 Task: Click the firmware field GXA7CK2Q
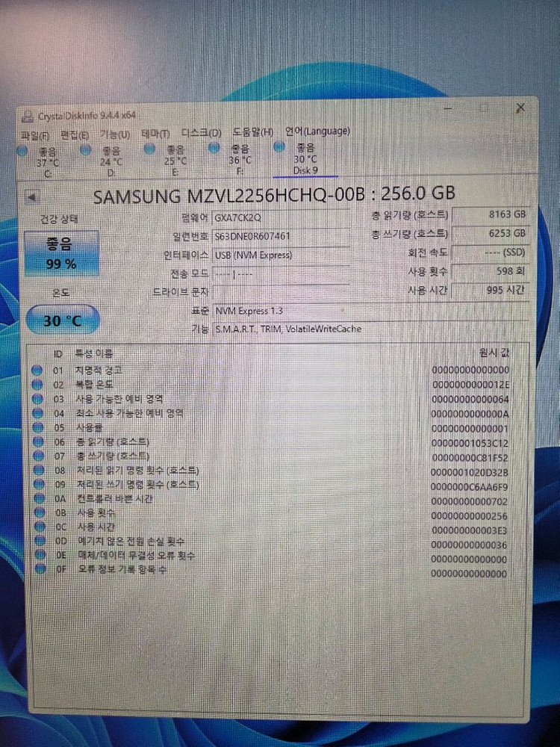(281, 217)
